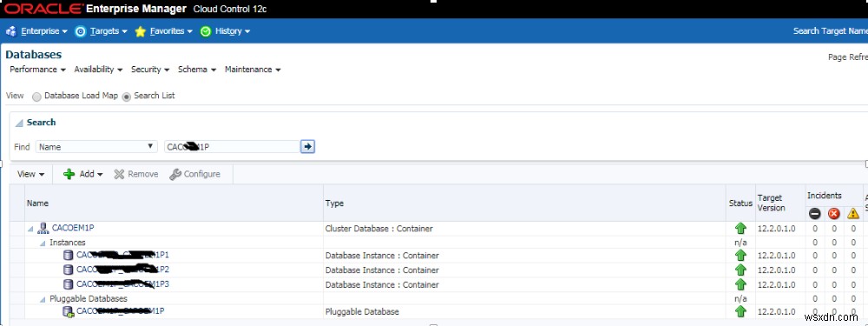This screenshot has width=868, height=326.
Task: Click the status up arrow for instance 1P1
Action: [x=740, y=255]
